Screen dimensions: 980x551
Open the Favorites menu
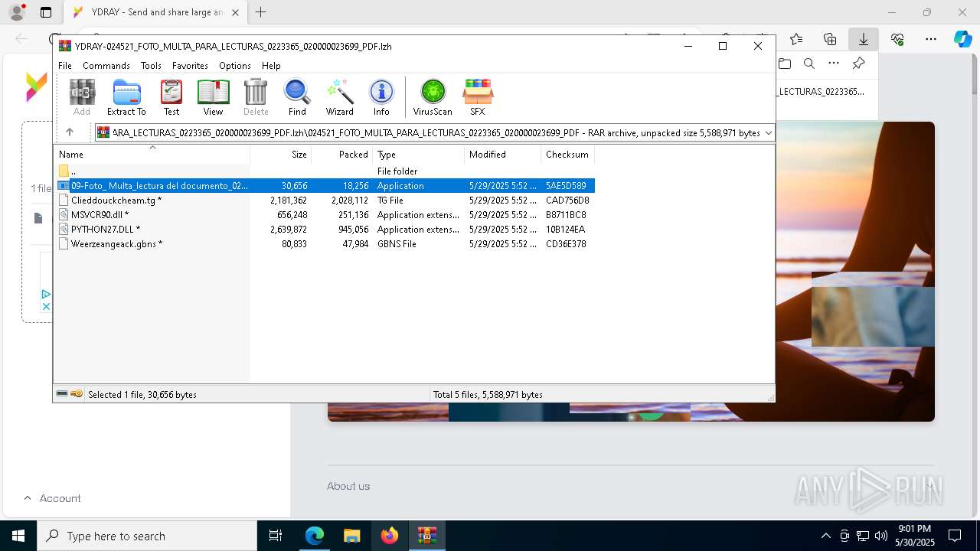tap(190, 66)
